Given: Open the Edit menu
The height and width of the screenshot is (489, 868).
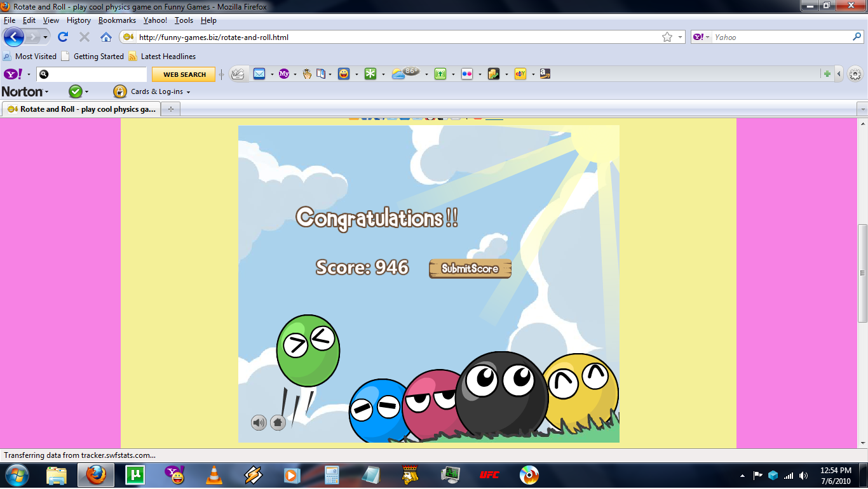Looking at the screenshot, I should click(x=29, y=20).
